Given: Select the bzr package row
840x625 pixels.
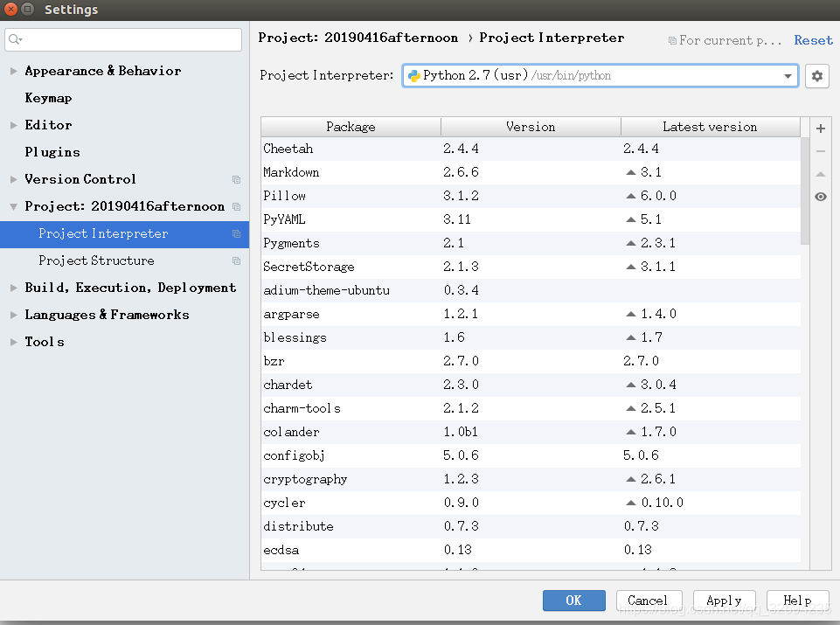Looking at the screenshot, I should tap(531, 361).
